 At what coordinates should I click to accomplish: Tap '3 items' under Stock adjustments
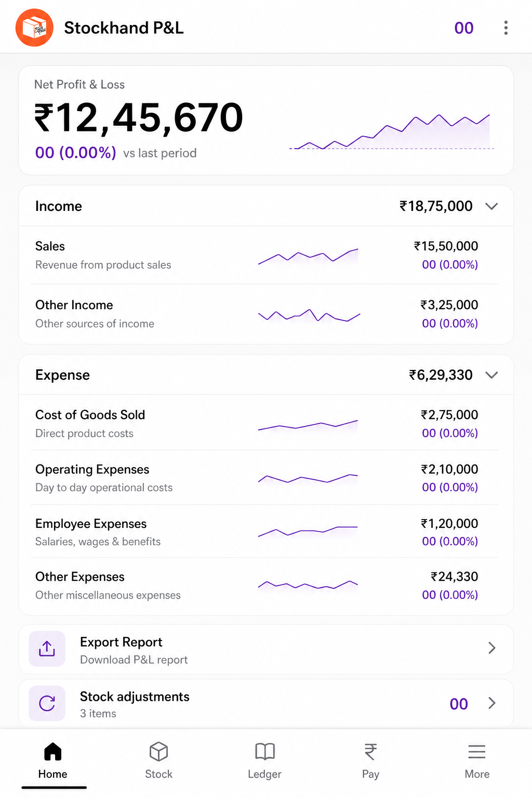pos(98,714)
